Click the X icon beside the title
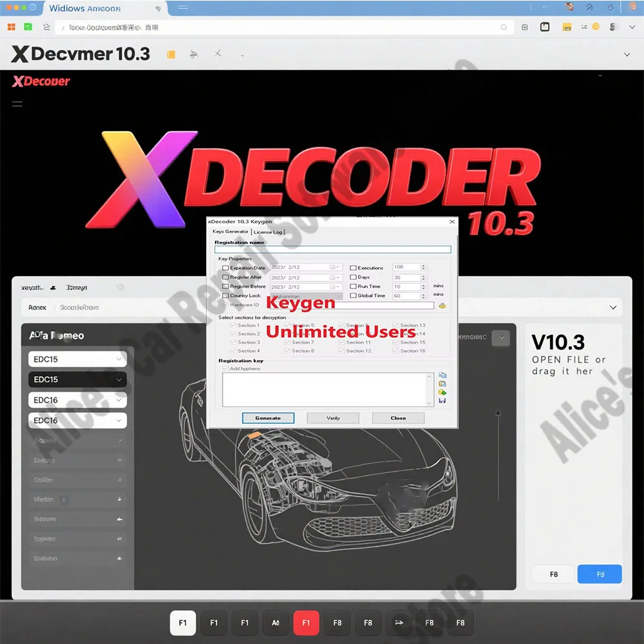The image size is (644, 644). pos(218,53)
